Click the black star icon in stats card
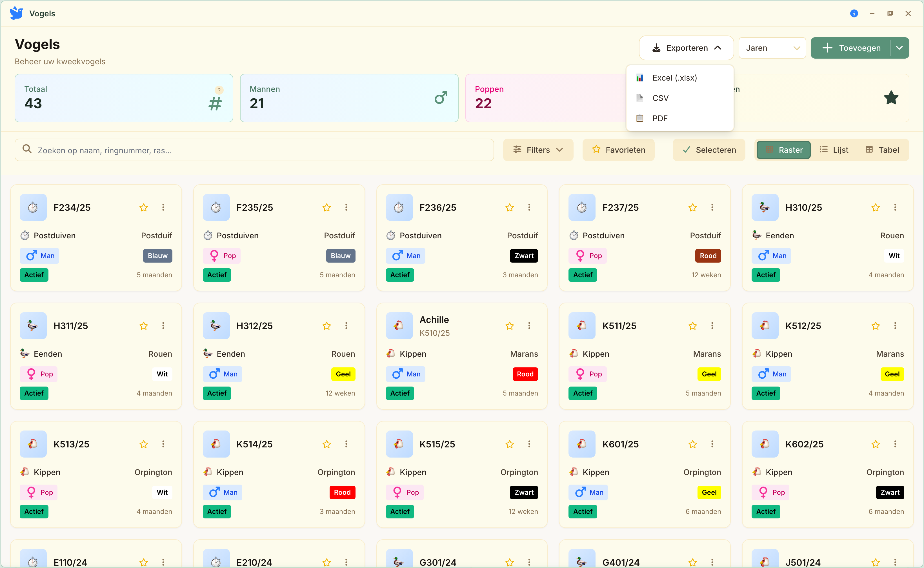The width and height of the screenshot is (924, 568). tap(891, 98)
